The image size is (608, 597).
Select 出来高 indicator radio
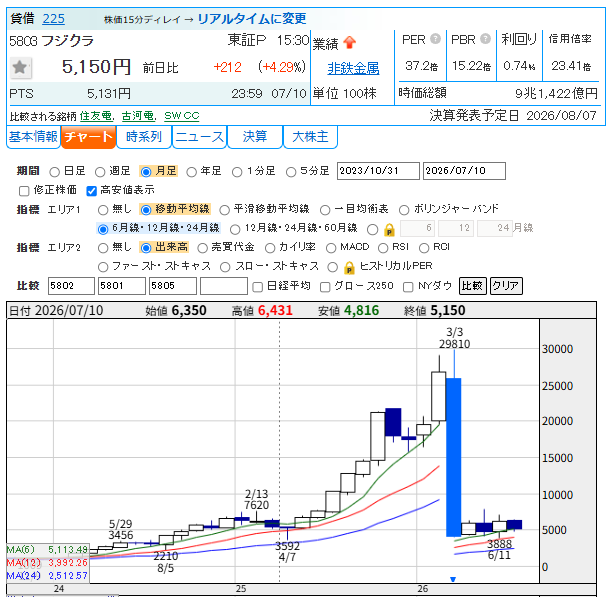pos(146,248)
